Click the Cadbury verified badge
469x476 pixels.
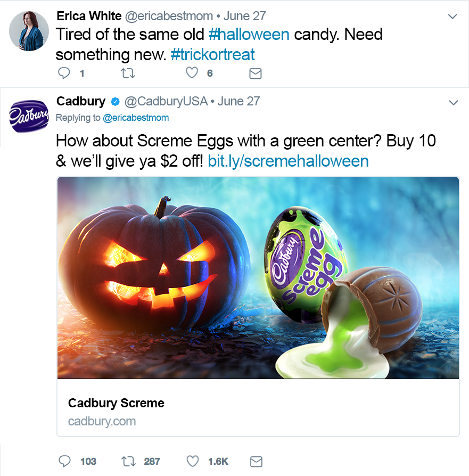114,102
